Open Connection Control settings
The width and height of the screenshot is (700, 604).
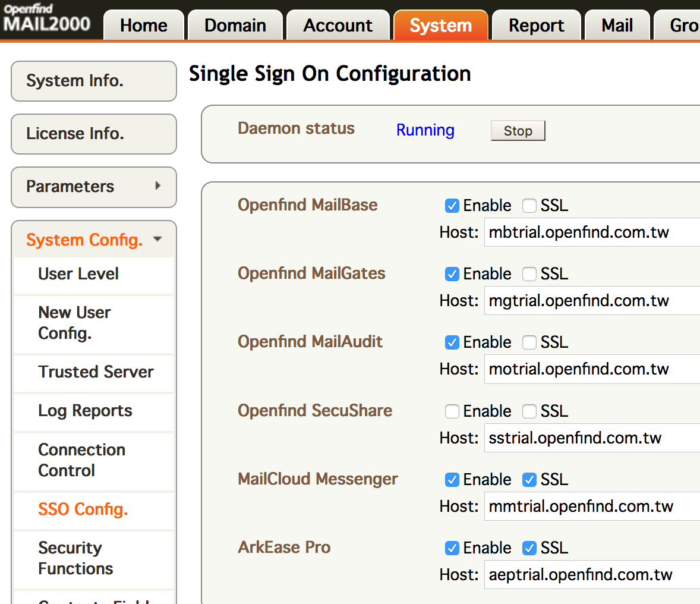pos(81,460)
